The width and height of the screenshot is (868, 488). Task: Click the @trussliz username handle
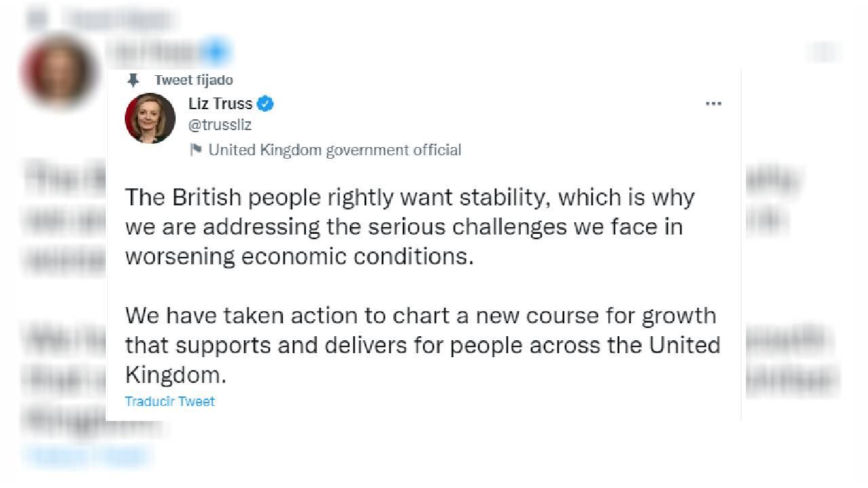(x=218, y=125)
